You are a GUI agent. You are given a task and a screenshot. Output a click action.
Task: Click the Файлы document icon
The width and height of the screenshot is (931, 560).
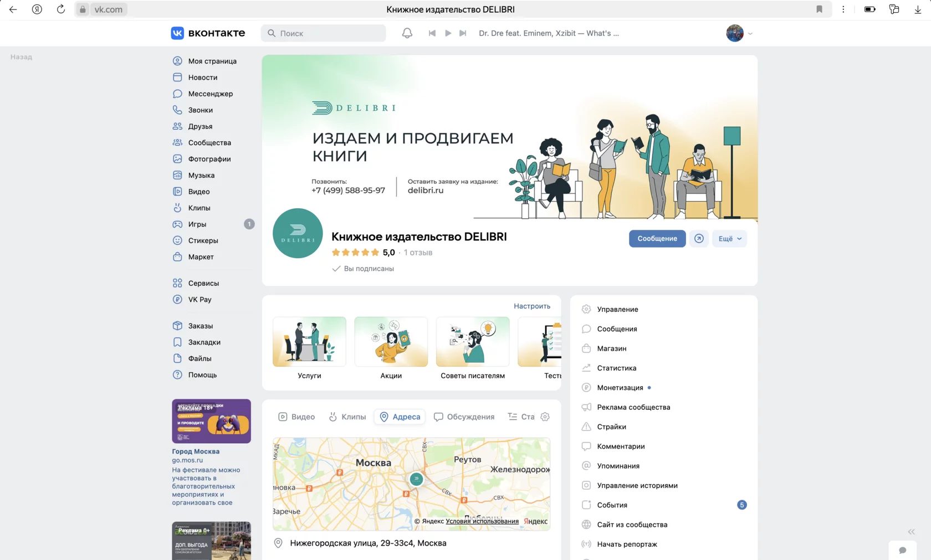(177, 358)
